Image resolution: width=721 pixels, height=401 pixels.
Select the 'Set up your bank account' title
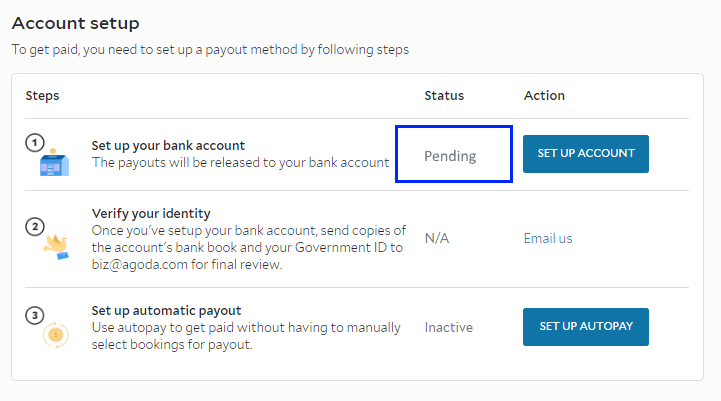(168, 146)
